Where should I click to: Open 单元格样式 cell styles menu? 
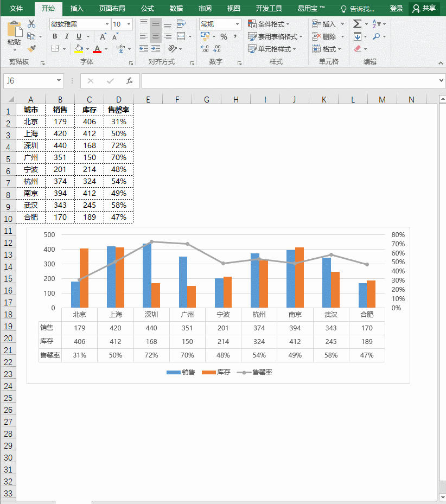[272, 49]
